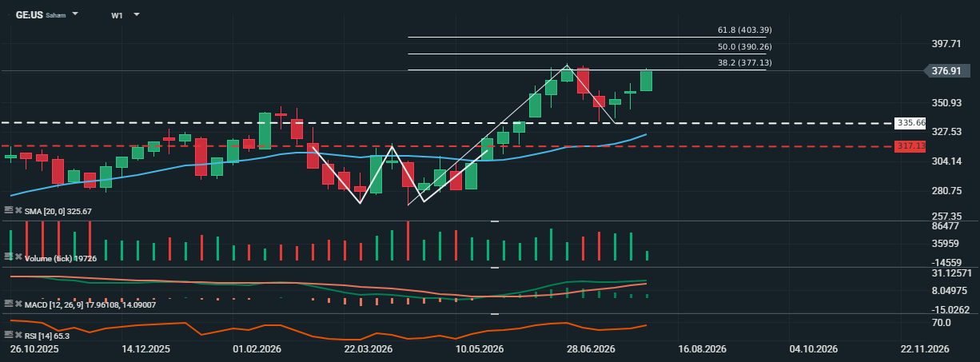Image resolution: width=980 pixels, height=362 pixels.
Task: Open the W1 timeframe dropdown arrow
Action: (x=137, y=14)
